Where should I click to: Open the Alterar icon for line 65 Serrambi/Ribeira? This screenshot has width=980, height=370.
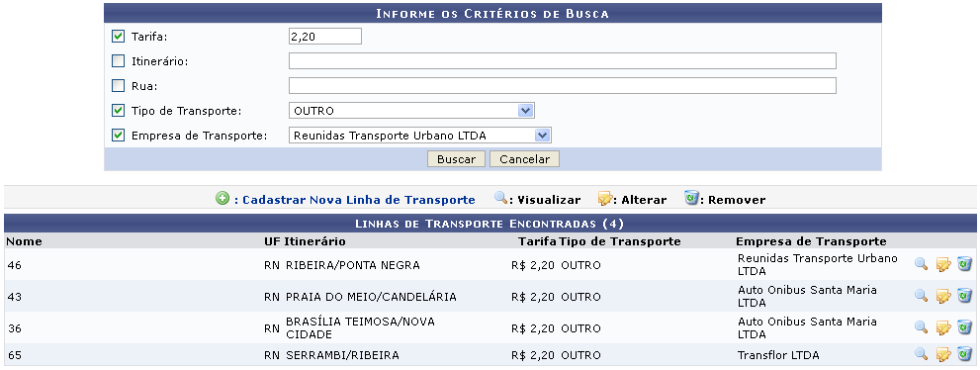[x=943, y=355]
